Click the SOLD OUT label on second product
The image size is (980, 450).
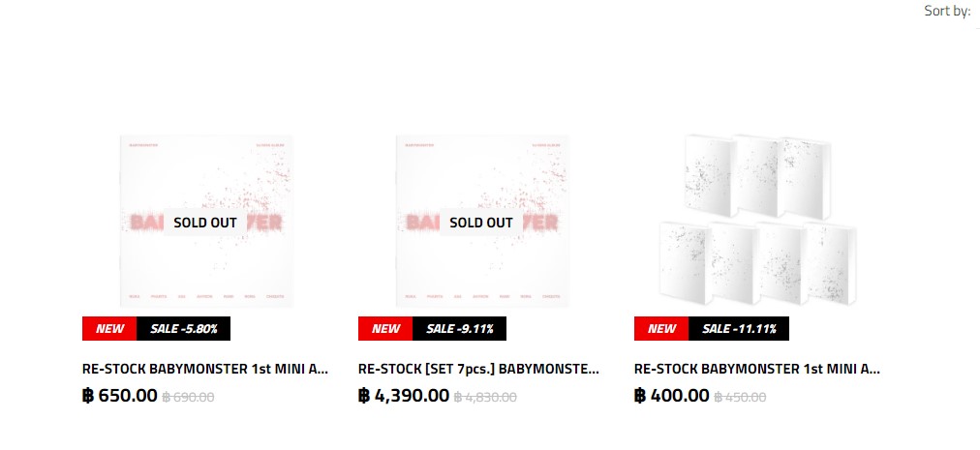[x=481, y=223]
